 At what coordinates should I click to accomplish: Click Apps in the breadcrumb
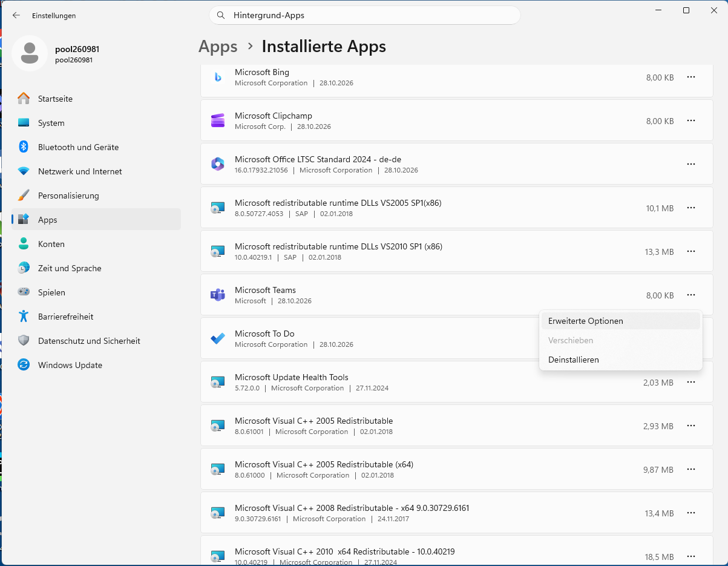point(218,47)
